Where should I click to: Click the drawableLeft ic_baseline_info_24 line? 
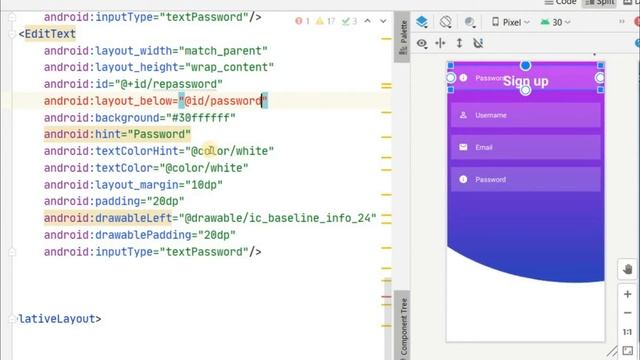tap(210, 218)
